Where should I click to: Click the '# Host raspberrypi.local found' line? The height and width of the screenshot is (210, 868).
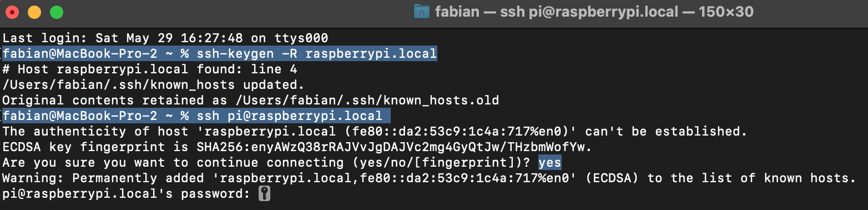150,69
